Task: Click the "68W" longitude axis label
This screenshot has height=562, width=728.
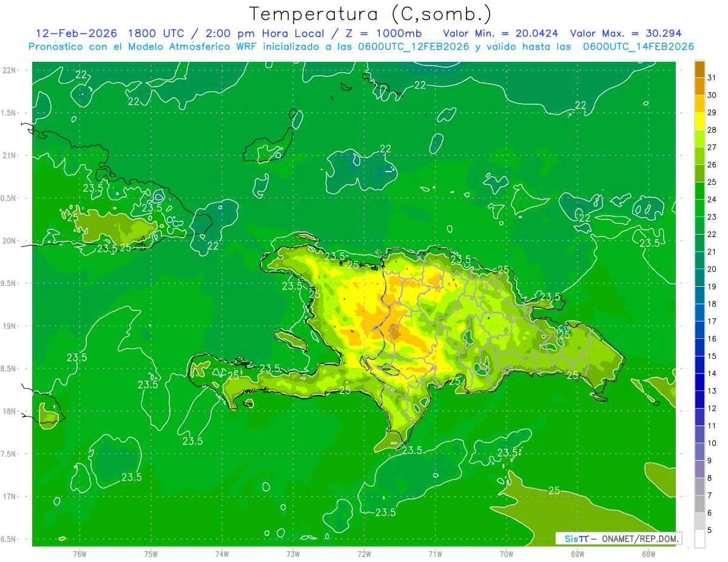Action: click(649, 554)
